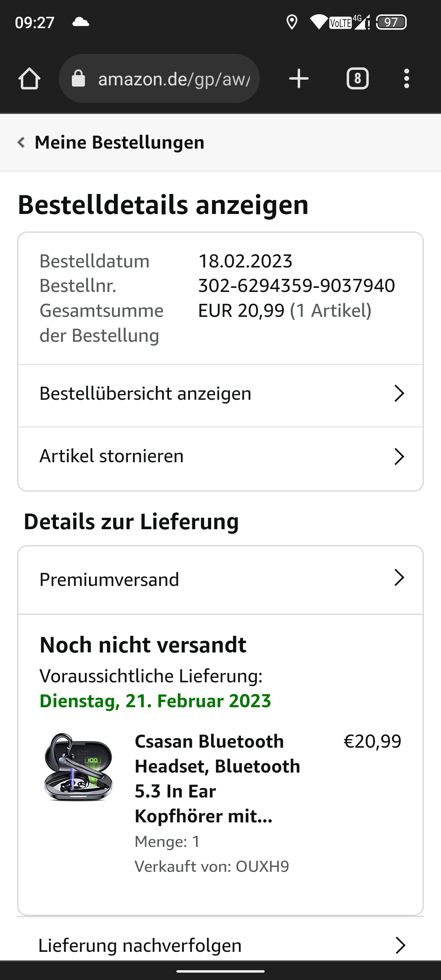Go back to Meine Bestellungen
This screenshot has width=441, height=980.
119,143
